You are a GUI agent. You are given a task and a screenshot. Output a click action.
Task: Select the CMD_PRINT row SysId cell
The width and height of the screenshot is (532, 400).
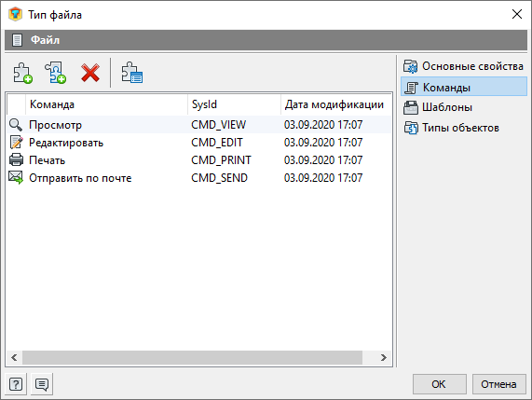tap(221, 160)
